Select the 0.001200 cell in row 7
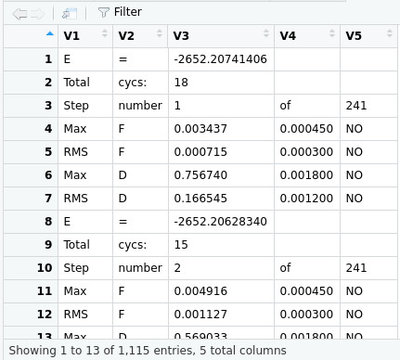The width and height of the screenshot is (400, 360). point(307,198)
